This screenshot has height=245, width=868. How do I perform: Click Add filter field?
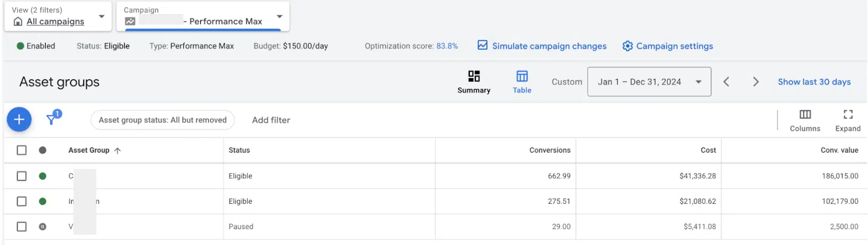click(x=271, y=120)
